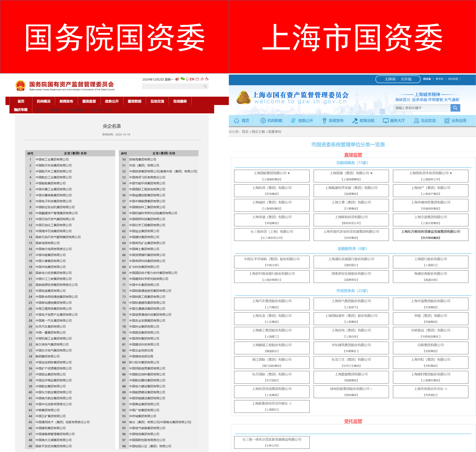Click 首页 in the Shanghai breadcrumb
The image size is (476, 452).
click(x=245, y=132)
